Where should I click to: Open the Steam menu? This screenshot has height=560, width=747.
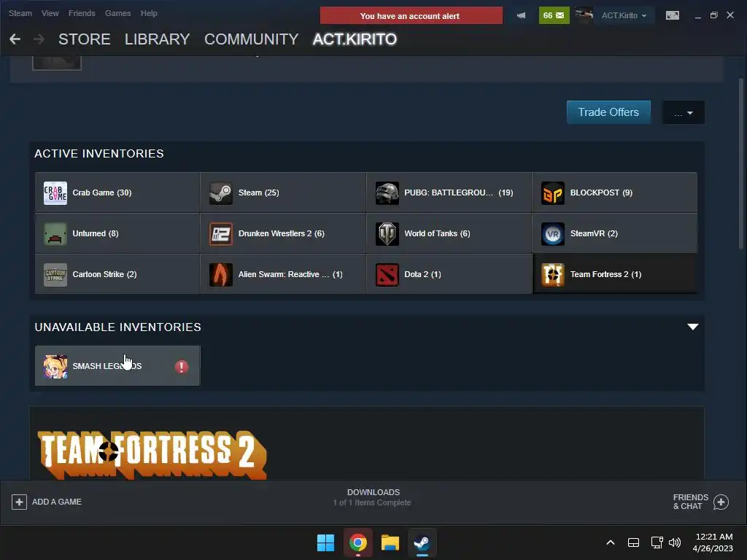[20, 13]
